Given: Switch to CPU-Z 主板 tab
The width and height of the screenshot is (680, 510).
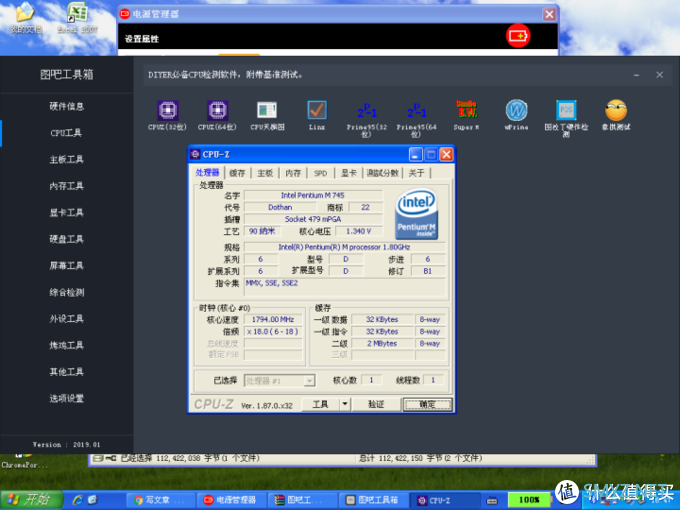Looking at the screenshot, I should pos(265,173).
